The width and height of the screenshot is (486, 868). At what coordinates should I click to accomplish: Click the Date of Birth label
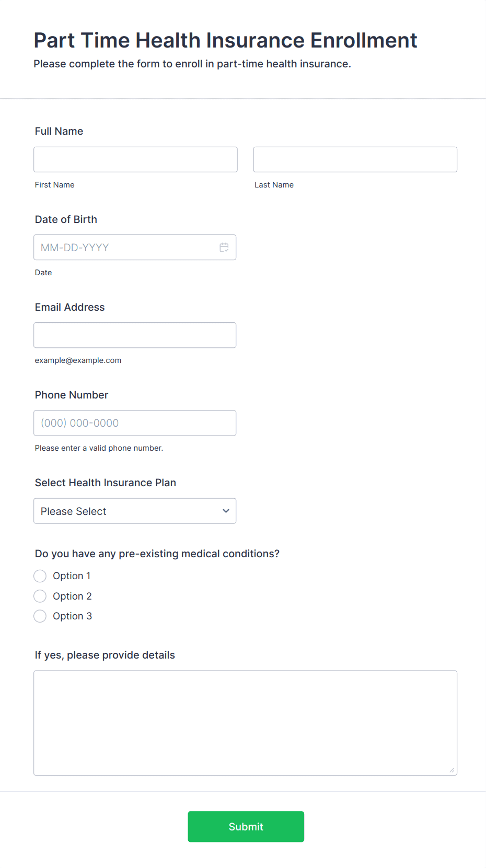[x=66, y=219]
